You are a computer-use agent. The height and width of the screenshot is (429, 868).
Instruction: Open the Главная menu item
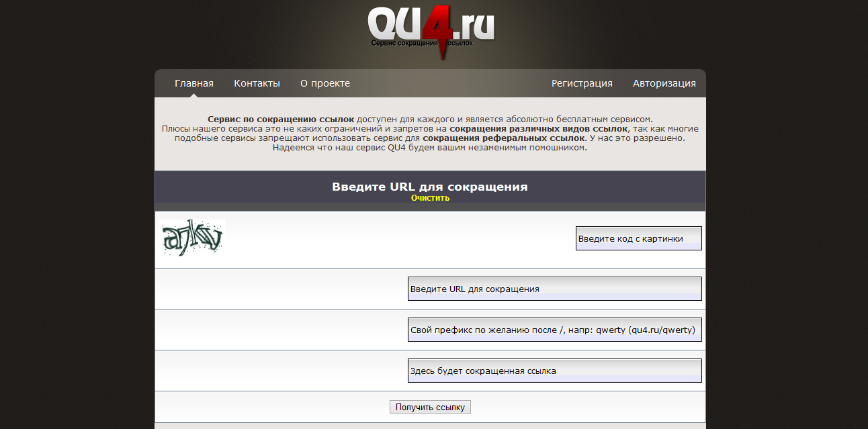coord(194,83)
